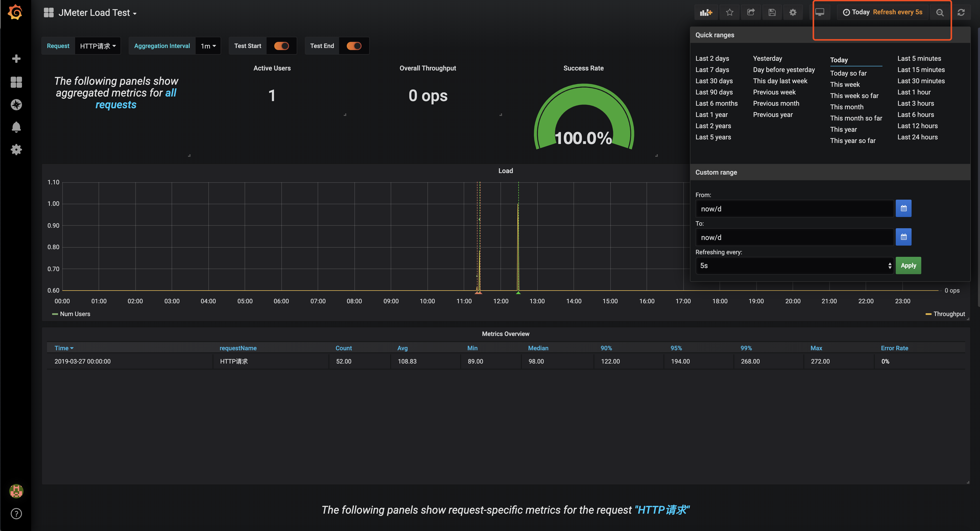Select Last 5 minutes quick range

coord(919,58)
